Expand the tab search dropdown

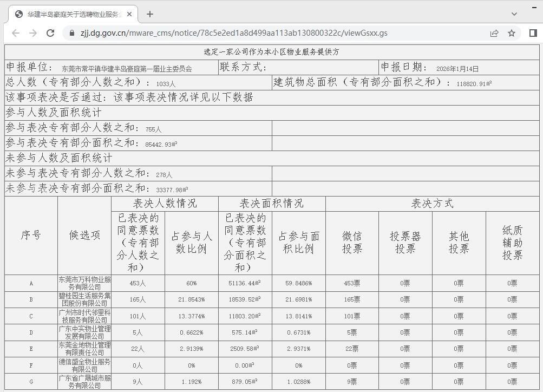coord(514,14)
